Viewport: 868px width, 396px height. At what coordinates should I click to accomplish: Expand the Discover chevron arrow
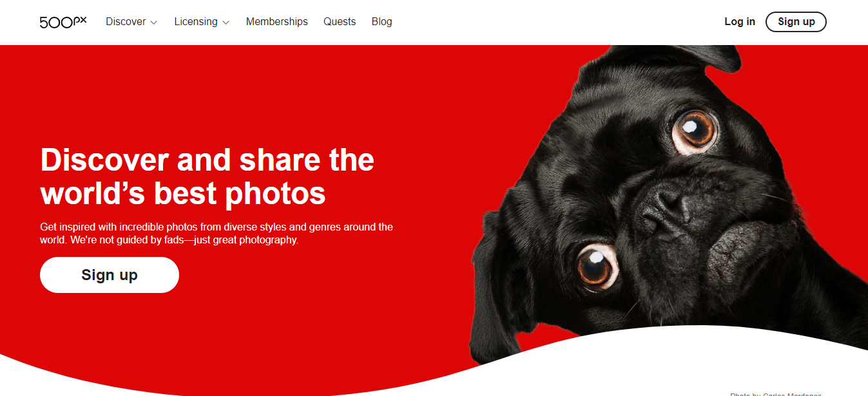pos(154,23)
